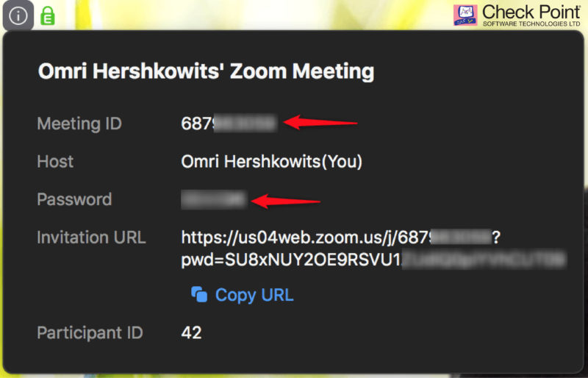The image size is (588, 378).
Task: Click the Participant ID label
Action: [x=90, y=332]
